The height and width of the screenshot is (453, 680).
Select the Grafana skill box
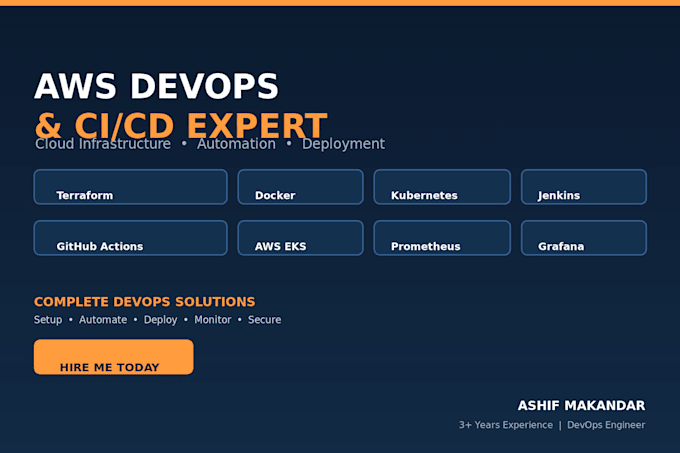pyautogui.click(x=584, y=238)
